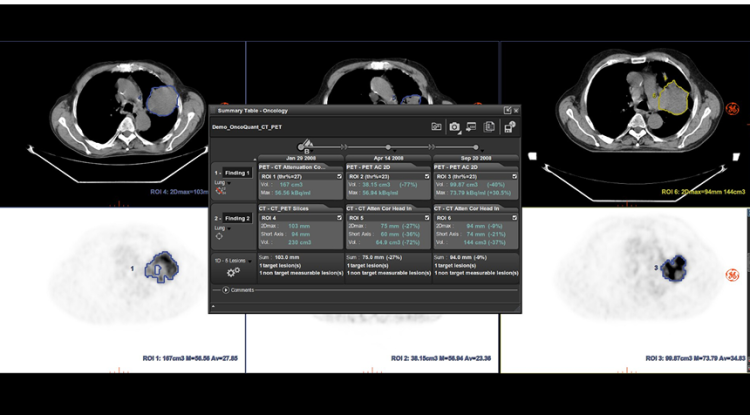
Task: Click the send-to-screen icon beside the camera
Action: click(471, 127)
